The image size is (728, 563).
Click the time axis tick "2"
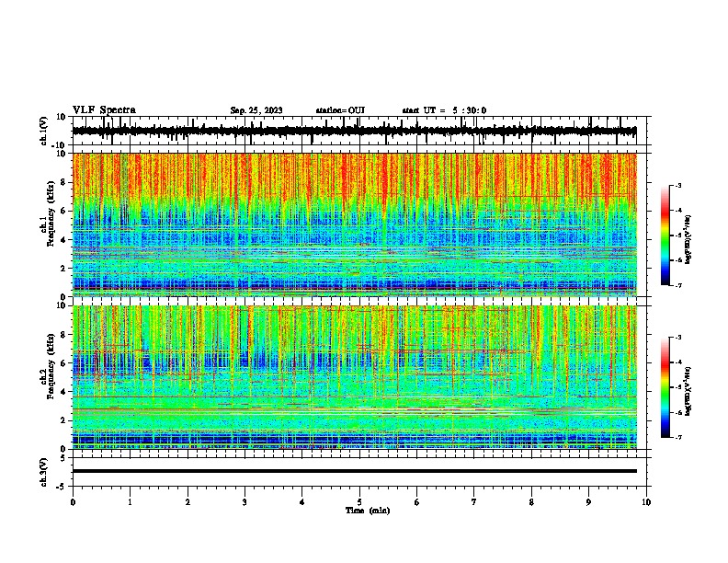tap(188, 502)
